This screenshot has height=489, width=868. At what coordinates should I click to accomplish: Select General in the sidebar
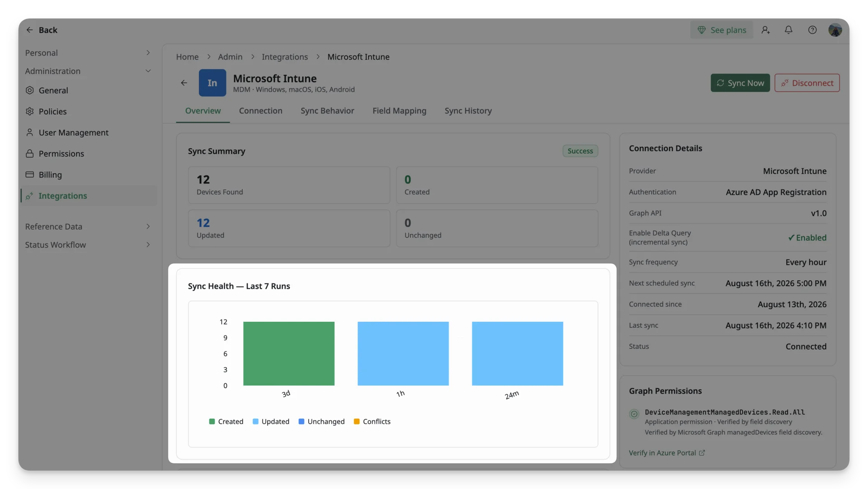tap(89, 90)
